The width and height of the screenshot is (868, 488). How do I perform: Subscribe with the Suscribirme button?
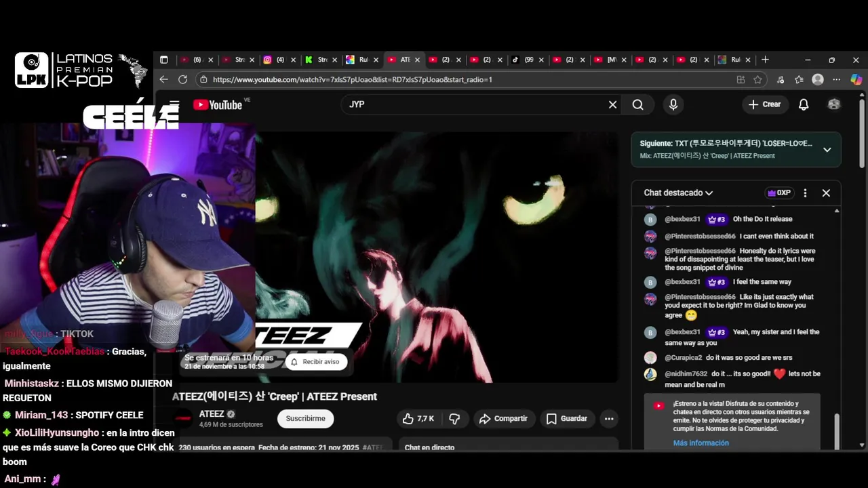(x=305, y=419)
